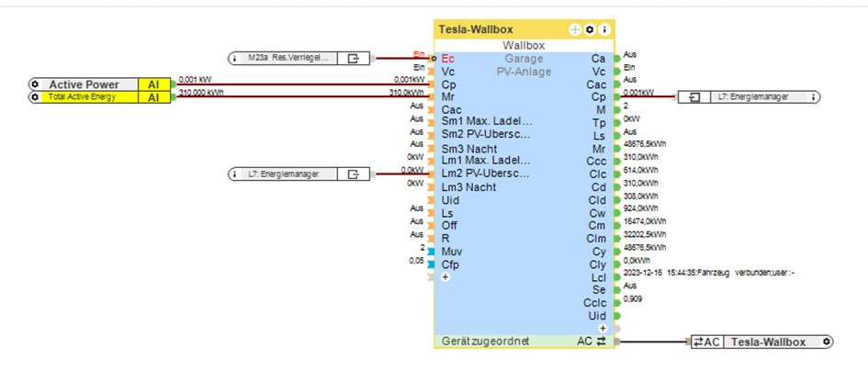
Task: Click gear icon on Tesla-Wallbox device connector
Action: [827, 342]
